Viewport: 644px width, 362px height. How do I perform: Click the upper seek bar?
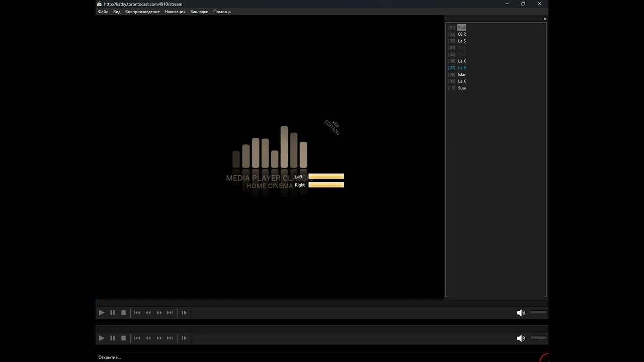pyautogui.click(x=321, y=303)
